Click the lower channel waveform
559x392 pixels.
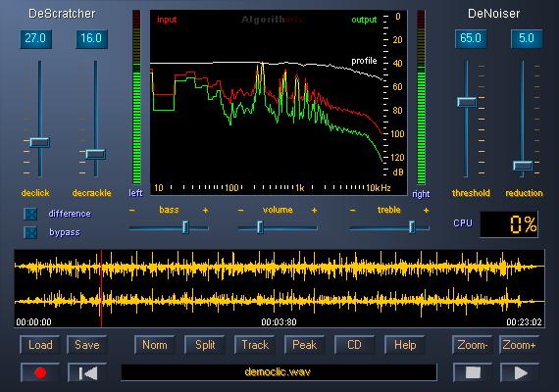279,301
